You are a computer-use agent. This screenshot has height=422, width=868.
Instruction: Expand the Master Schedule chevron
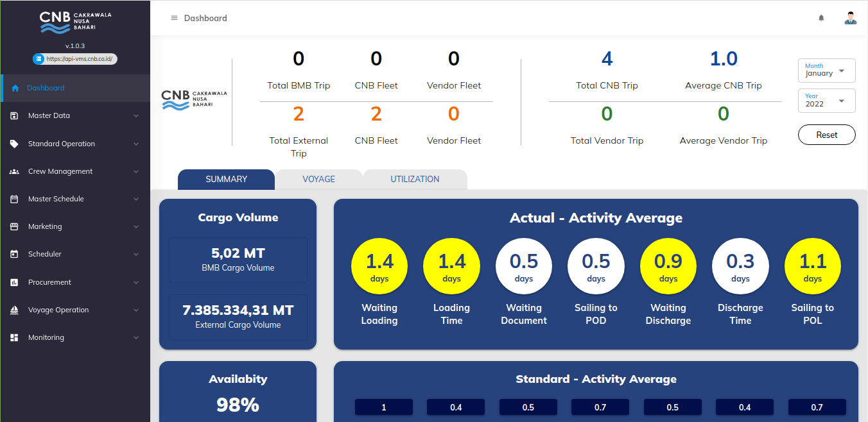click(136, 199)
